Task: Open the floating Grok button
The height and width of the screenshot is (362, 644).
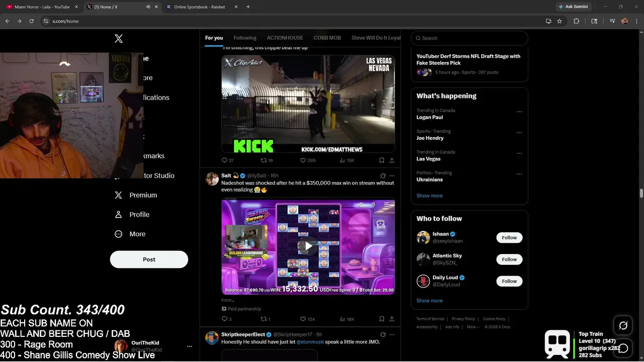Action: click(x=623, y=326)
